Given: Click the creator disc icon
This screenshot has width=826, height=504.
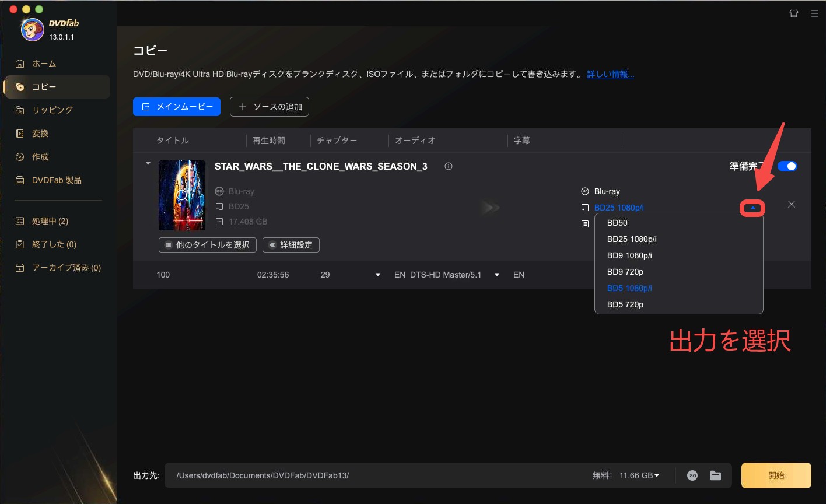Looking at the screenshot, I should [20, 157].
